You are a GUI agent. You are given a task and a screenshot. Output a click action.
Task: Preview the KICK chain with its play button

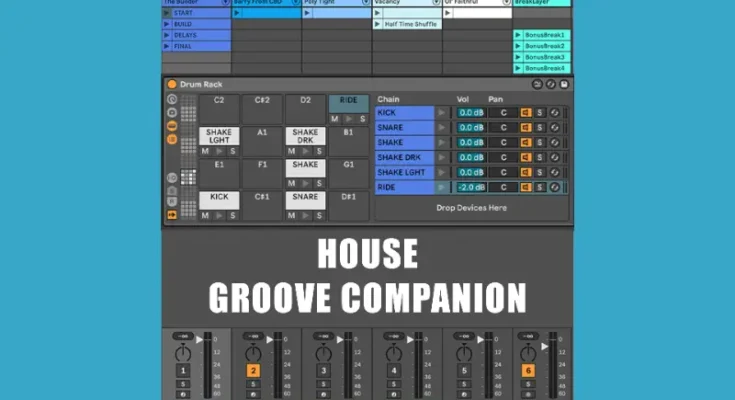point(442,113)
